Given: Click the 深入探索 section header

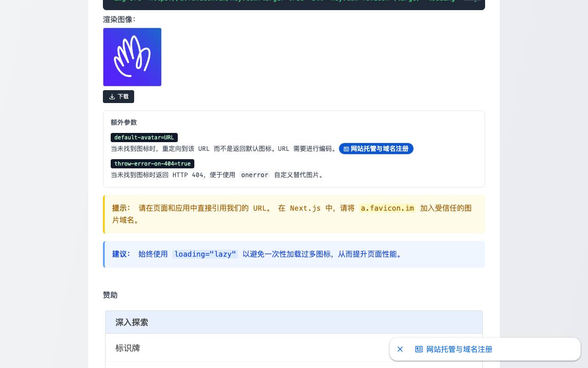Looking at the screenshot, I should pos(294,322).
